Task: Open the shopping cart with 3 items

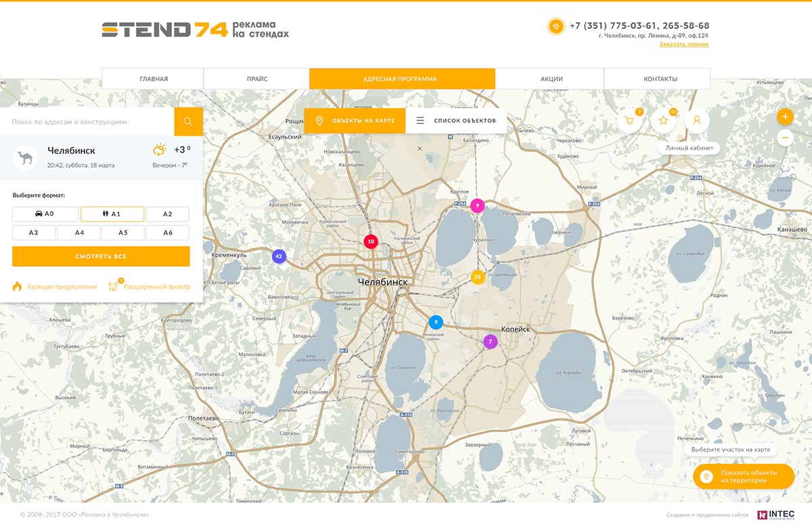Action: pyautogui.click(x=629, y=120)
